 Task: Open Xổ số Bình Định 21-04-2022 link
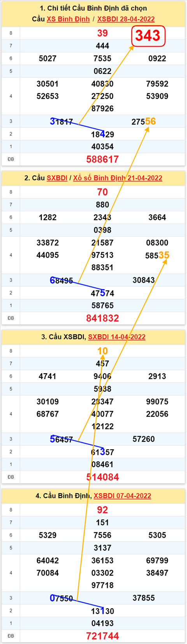[118, 178]
